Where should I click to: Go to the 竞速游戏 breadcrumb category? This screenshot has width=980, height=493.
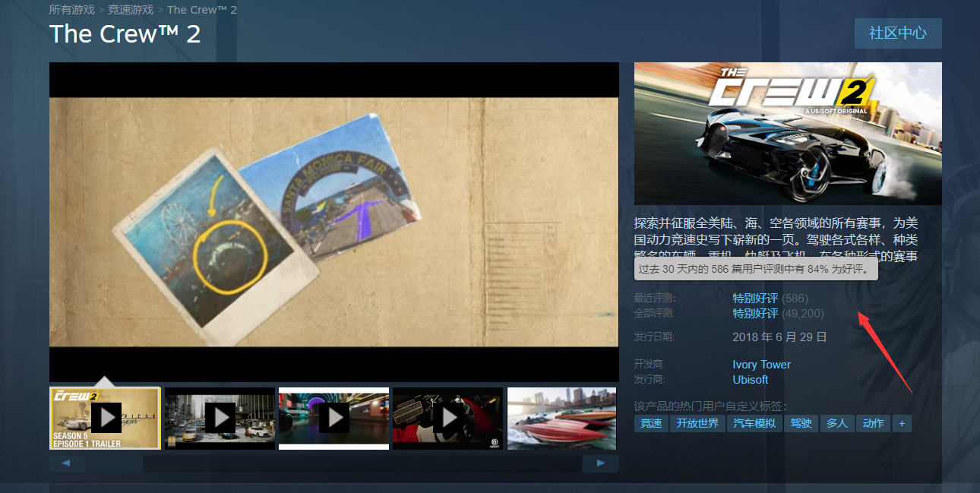(131, 10)
